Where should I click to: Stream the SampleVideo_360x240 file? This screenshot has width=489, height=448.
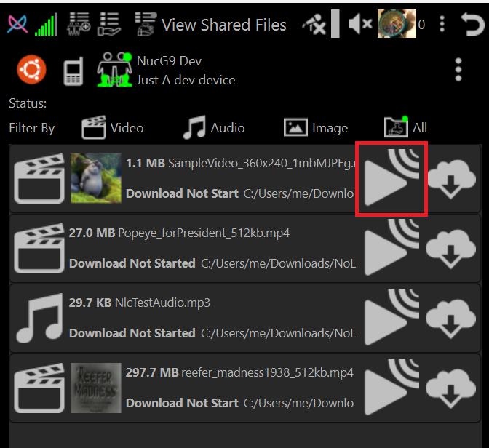[x=391, y=178]
